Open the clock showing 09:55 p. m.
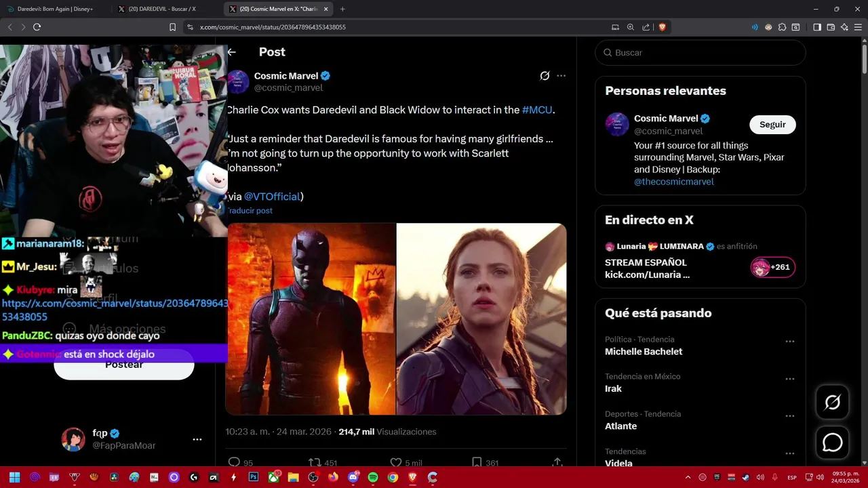 [x=846, y=477]
